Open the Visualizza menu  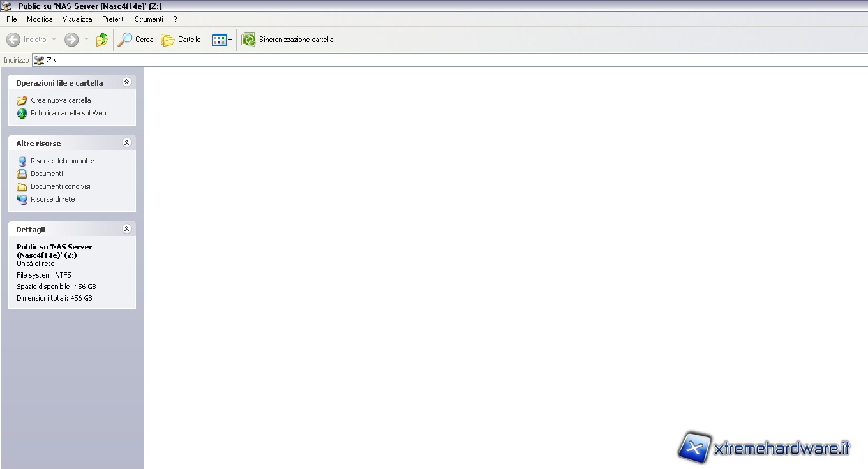coord(77,19)
